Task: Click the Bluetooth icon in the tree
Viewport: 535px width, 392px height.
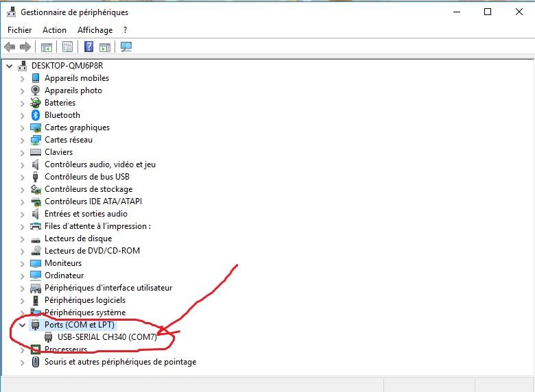Action: pyautogui.click(x=36, y=115)
